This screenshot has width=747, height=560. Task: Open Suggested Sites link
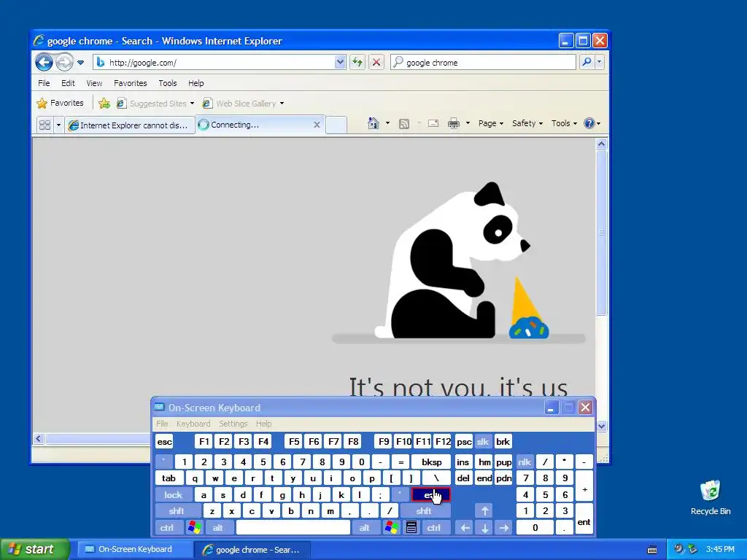pos(155,104)
